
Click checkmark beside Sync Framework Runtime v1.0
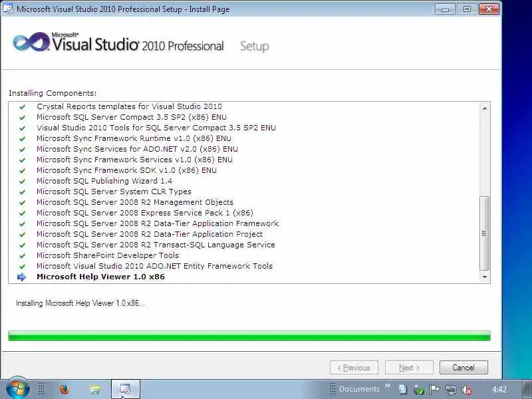pyautogui.click(x=22, y=139)
